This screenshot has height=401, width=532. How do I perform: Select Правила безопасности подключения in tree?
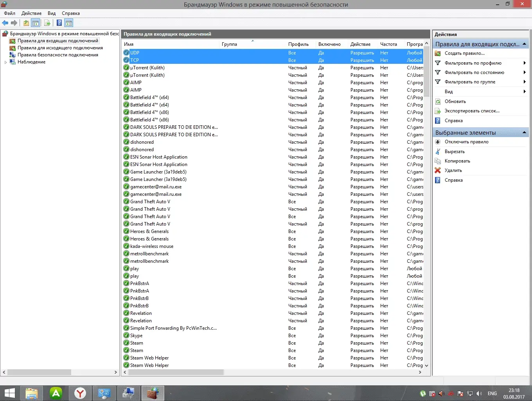point(58,55)
